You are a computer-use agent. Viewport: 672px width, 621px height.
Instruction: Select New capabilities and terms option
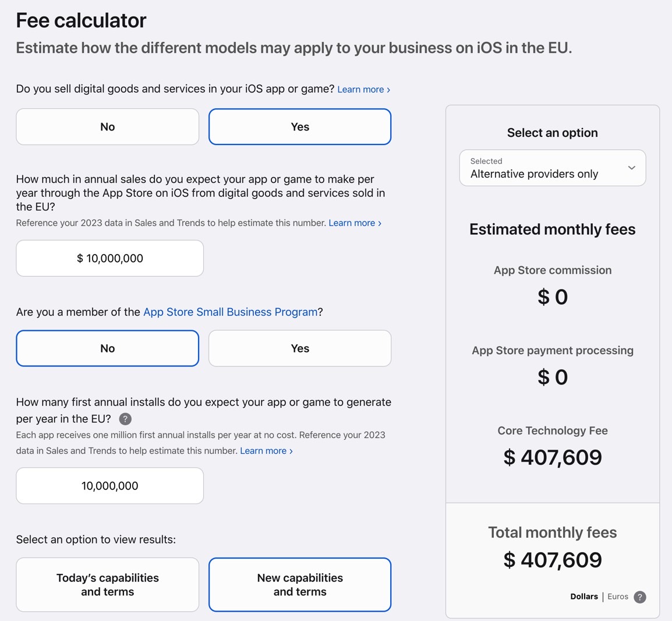pyautogui.click(x=300, y=584)
